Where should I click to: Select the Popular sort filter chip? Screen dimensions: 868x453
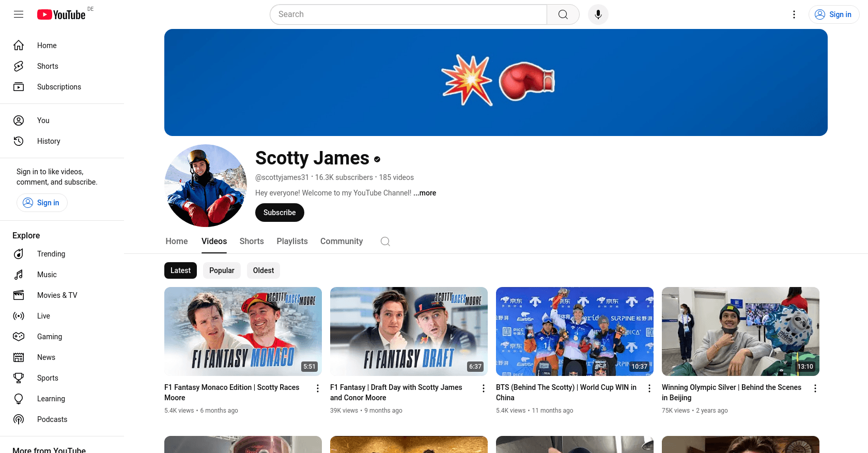[x=222, y=270]
